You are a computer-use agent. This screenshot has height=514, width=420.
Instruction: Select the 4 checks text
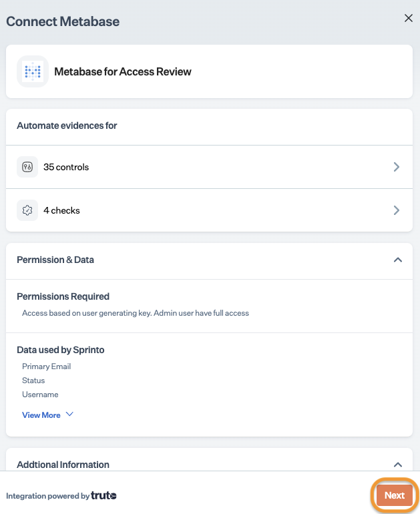click(x=61, y=210)
